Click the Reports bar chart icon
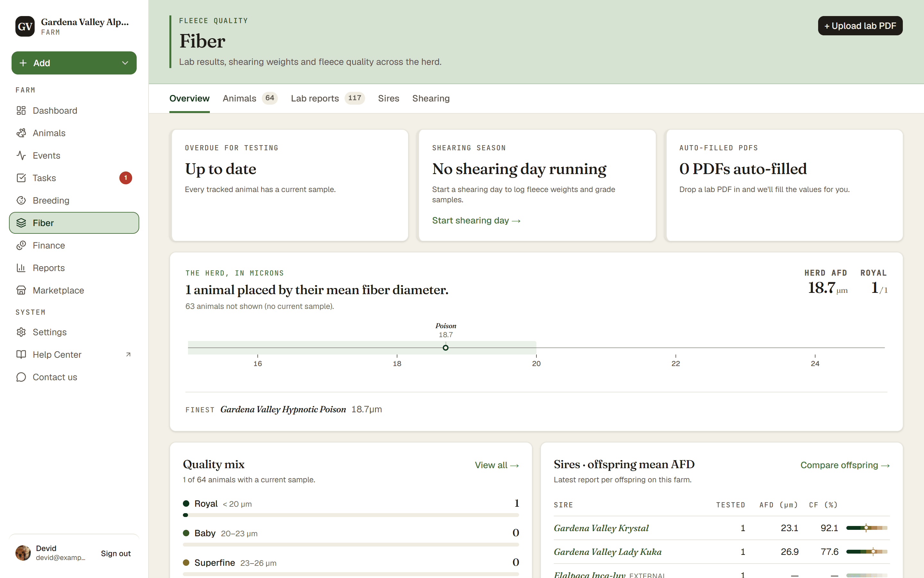924x578 pixels. (21, 268)
